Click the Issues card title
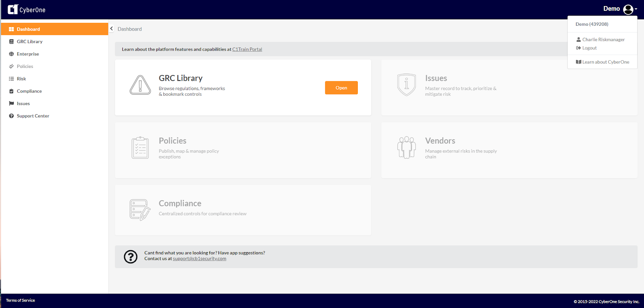Image resolution: width=644 pixels, height=308 pixels. click(436, 78)
